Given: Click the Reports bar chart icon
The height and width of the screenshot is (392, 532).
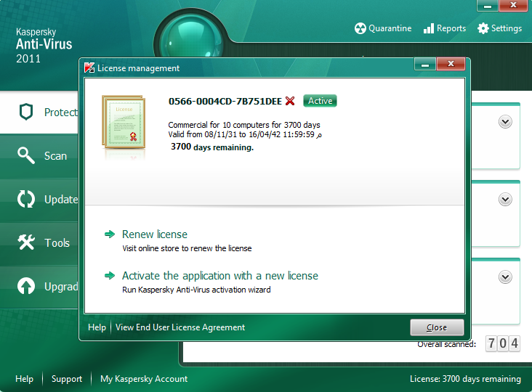Looking at the screenshot, I should coord(429,28).
